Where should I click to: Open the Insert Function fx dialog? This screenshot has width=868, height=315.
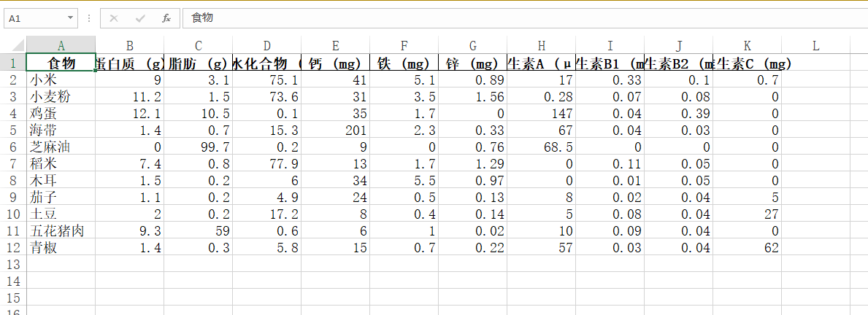[x=166, y=18]
